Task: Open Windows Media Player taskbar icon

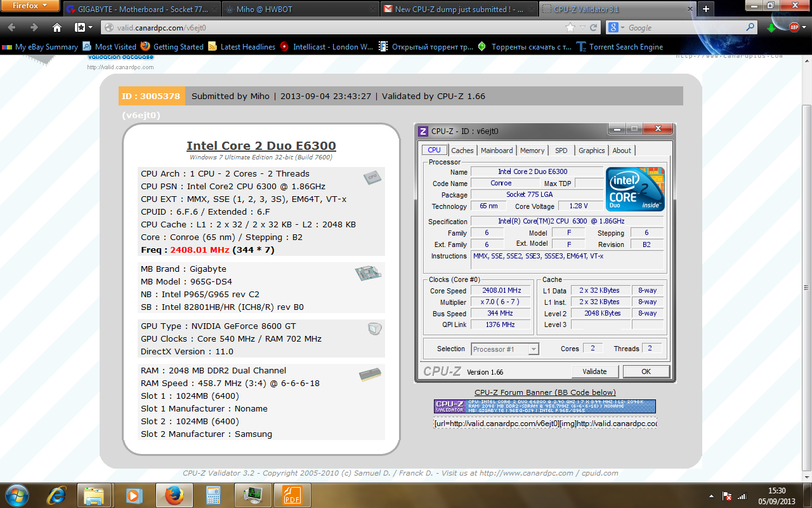Action: tap(134, 495)
